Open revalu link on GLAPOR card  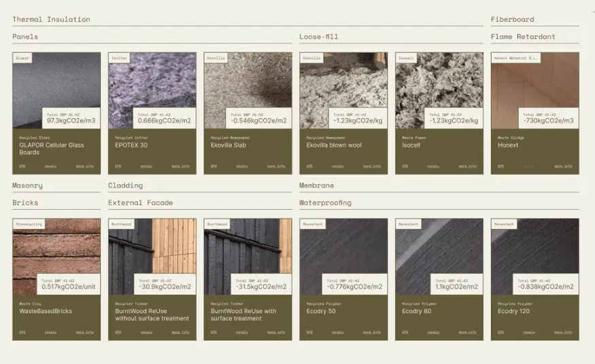[x=50, y=166]
